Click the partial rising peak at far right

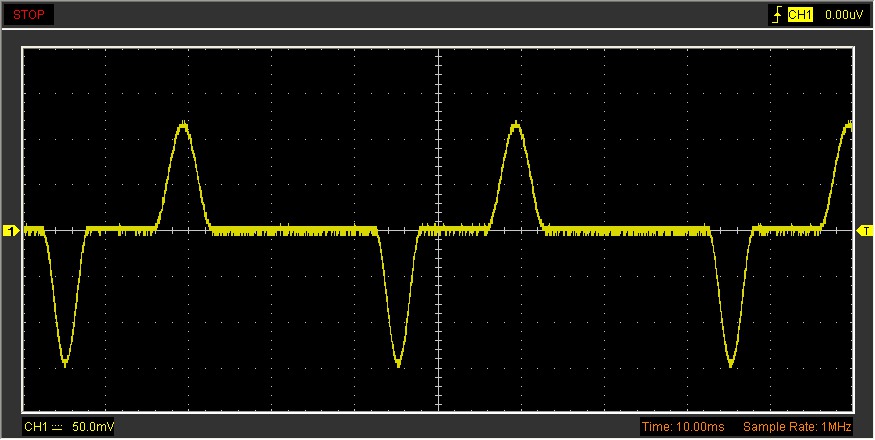[x=847, y=126]
